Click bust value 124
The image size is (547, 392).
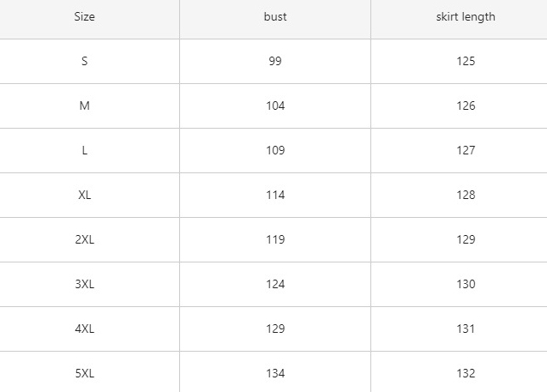275,285
